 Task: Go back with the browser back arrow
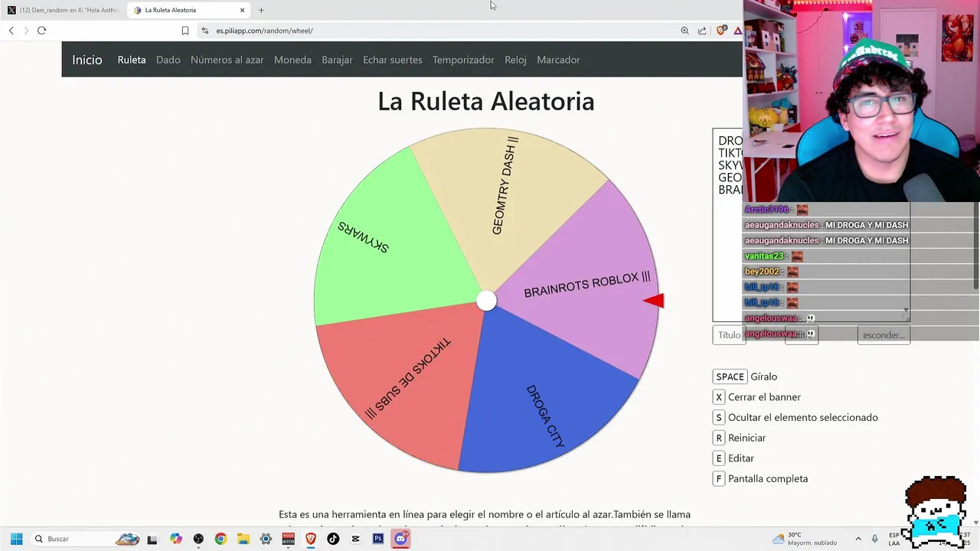11,31
